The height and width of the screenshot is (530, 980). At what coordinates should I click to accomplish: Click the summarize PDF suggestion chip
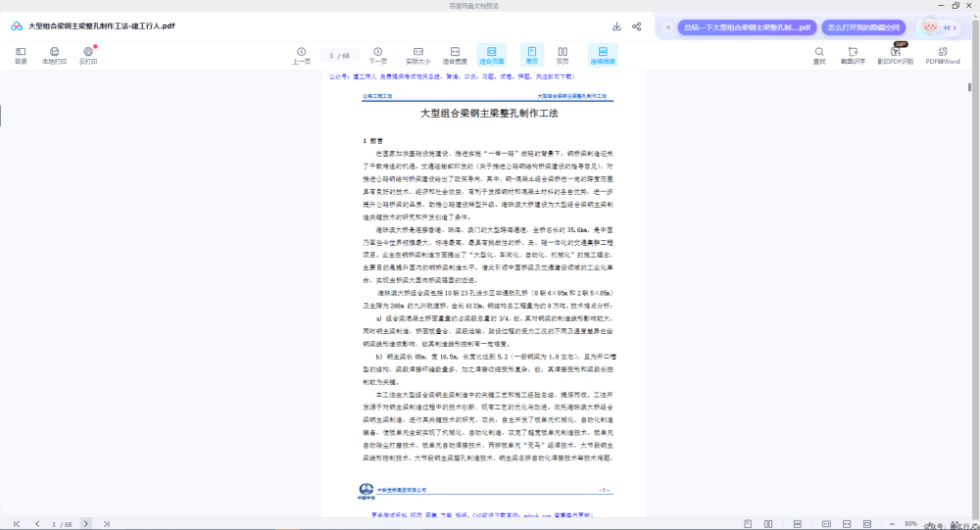click(x=747, y=27)
